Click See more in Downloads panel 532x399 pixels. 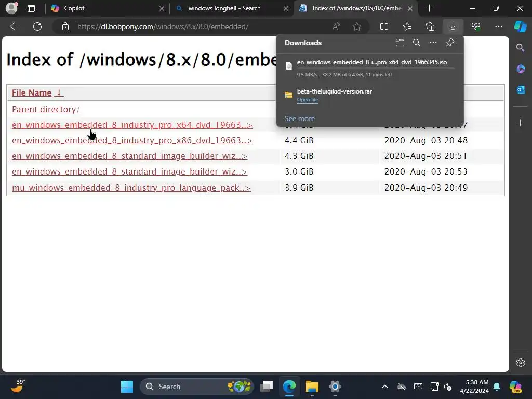(x=300, y=119)
